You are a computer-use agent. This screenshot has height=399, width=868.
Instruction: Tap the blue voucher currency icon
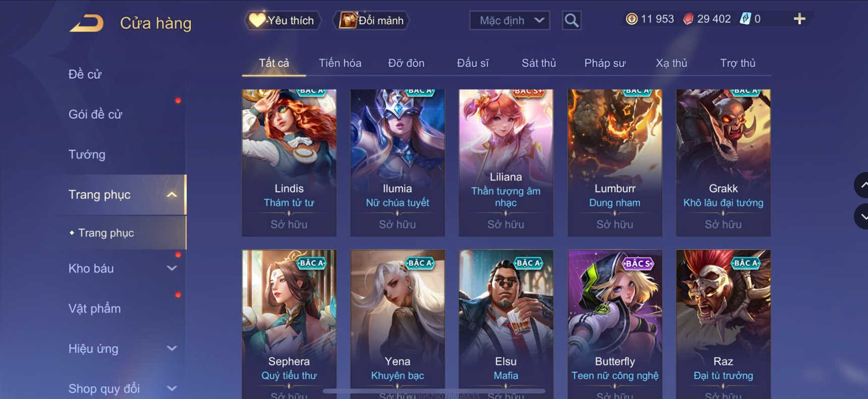745,19
